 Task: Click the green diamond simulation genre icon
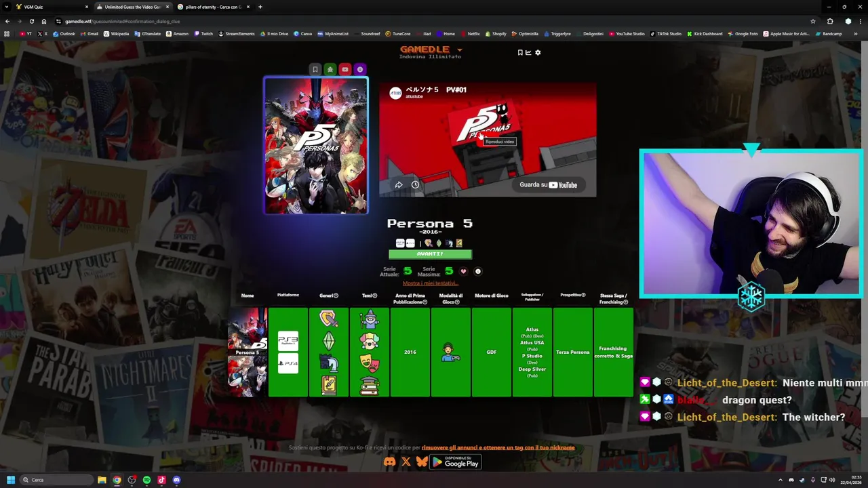pos(329,340)
